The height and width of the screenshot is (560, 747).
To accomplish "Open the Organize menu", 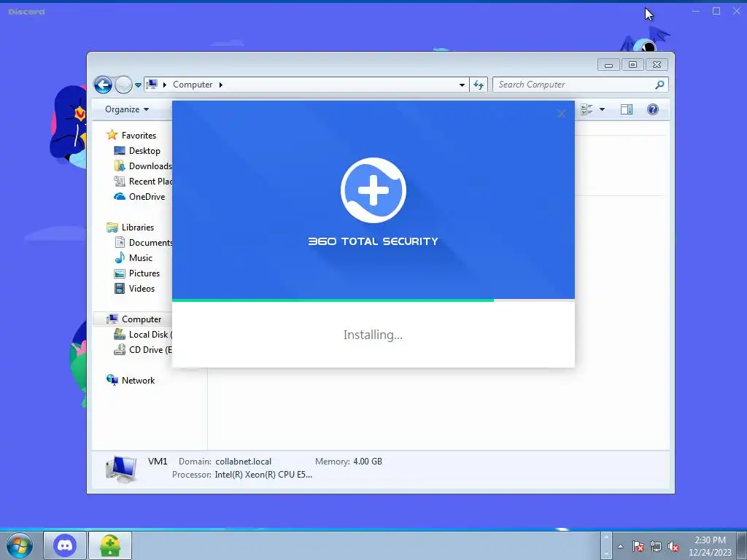I will [127, 109].
